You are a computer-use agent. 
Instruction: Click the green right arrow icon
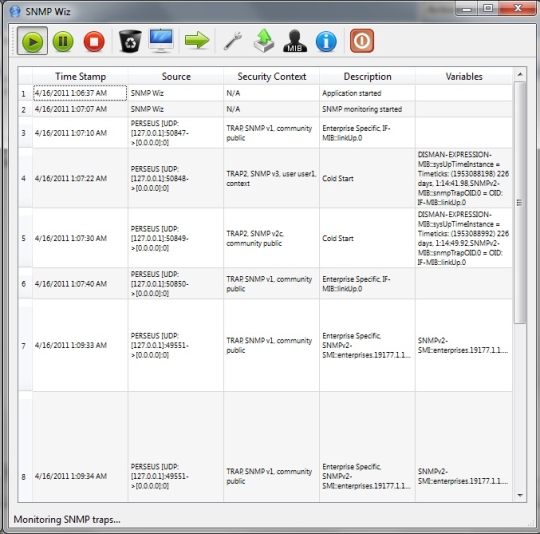tap(197, 41)
